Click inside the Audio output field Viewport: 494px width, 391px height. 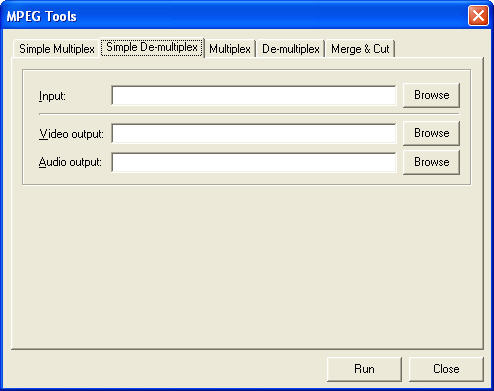[254, 162]
